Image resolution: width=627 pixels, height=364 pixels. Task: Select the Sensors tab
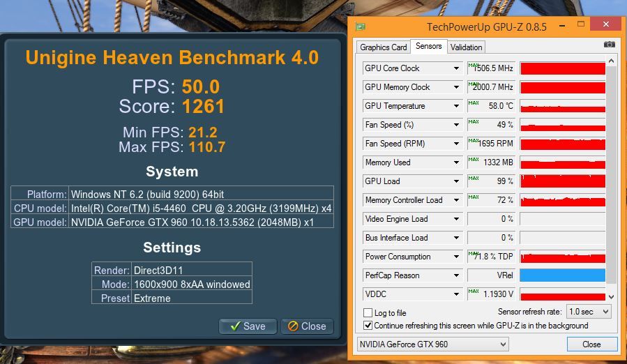point(428,46)
